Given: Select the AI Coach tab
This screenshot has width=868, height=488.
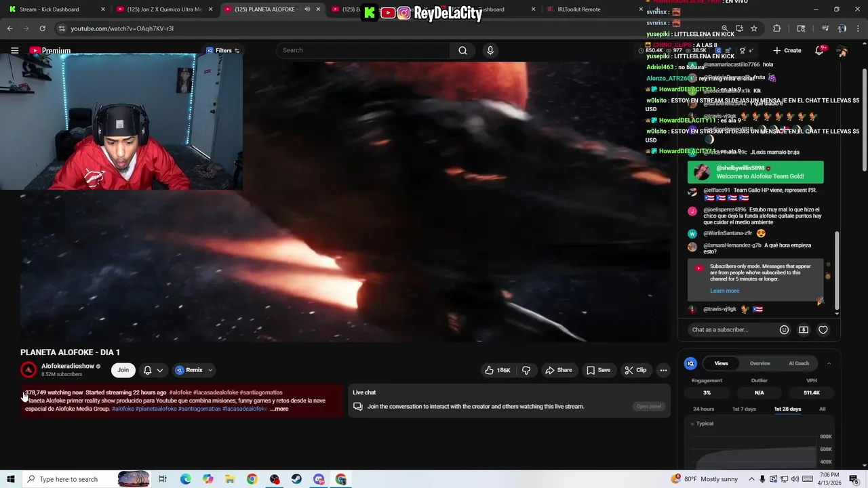Looking at the screenshot, I should coord(799,363).
